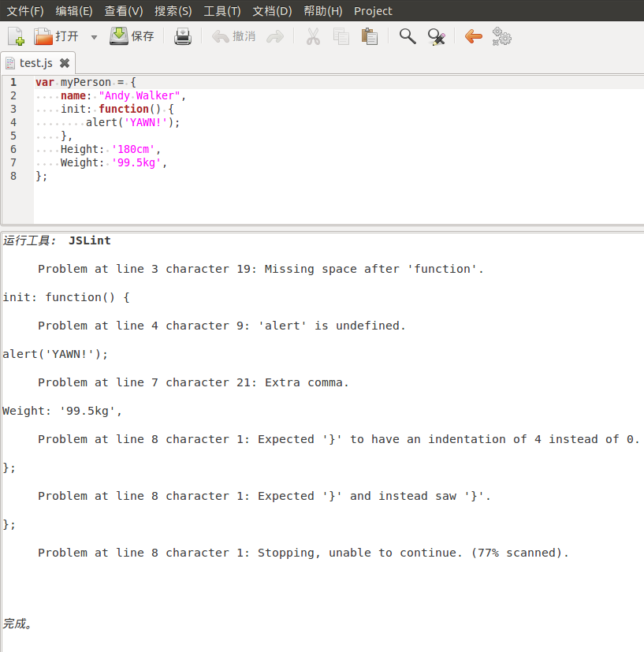Save the file with the 保存 button
The image size is (644, 652).
pyautogui.click(x=132, y=36)
